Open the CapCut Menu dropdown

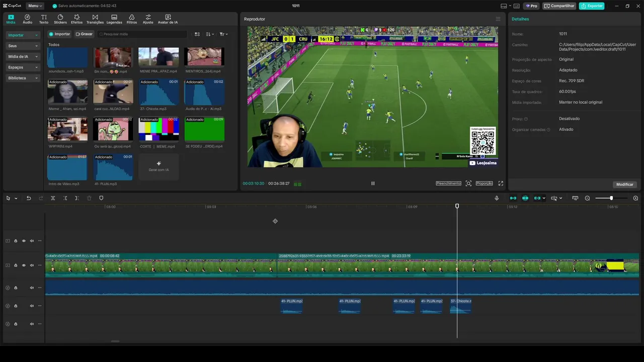click(x=35, y=6)
